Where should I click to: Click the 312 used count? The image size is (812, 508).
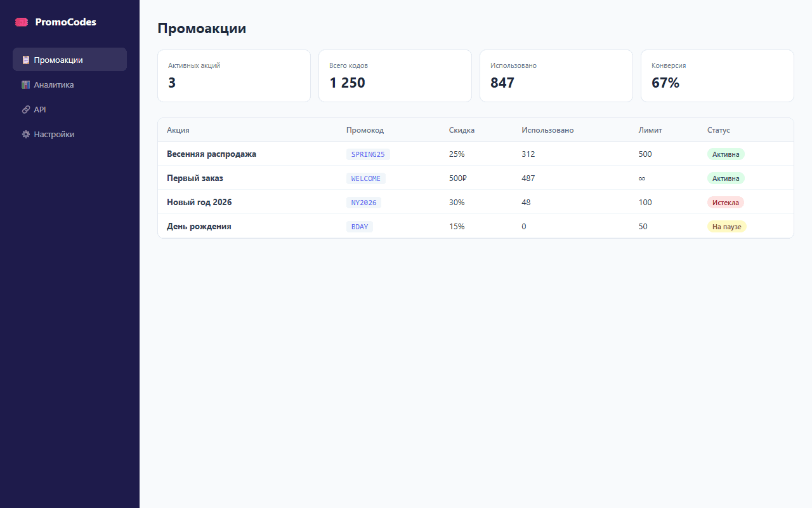[x=528, y=154]
